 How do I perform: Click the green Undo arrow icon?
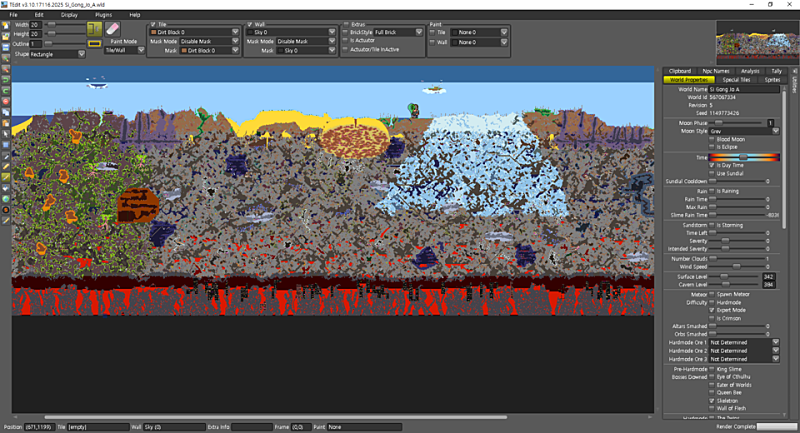(x=6, y=80)
